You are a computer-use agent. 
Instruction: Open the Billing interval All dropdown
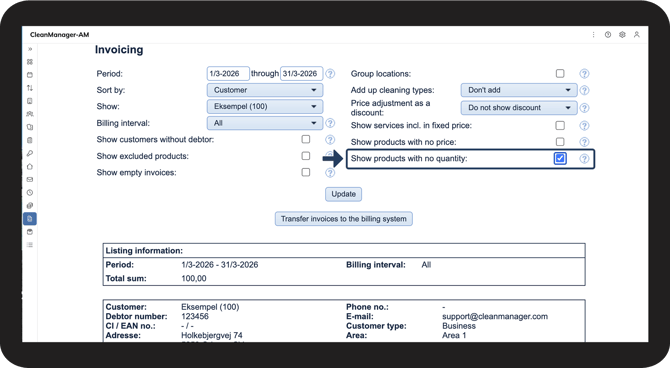coord(265,123)
